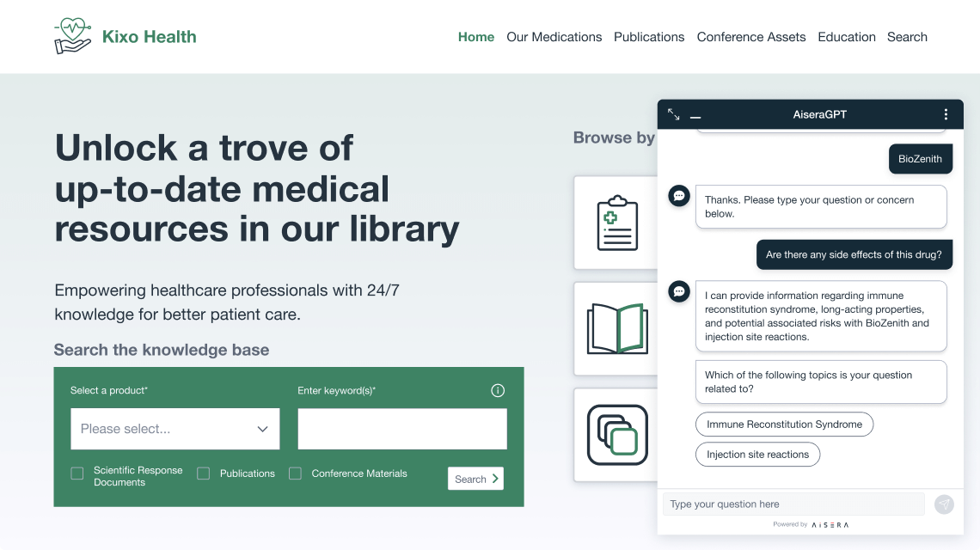
Task: Open the stacked squares browse card
Action: pyautogui.click(x=617, y=435)
